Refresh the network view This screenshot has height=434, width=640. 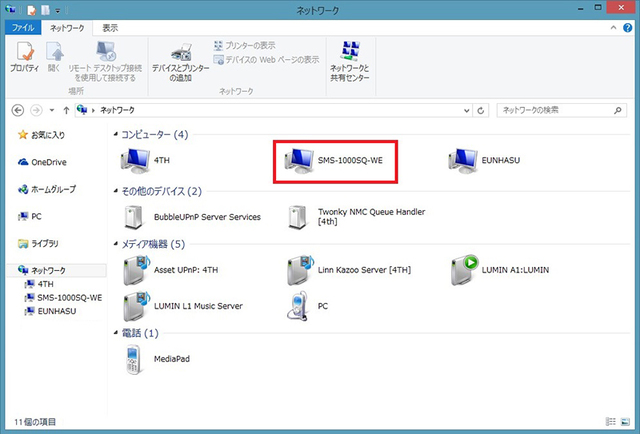point(480,111)
